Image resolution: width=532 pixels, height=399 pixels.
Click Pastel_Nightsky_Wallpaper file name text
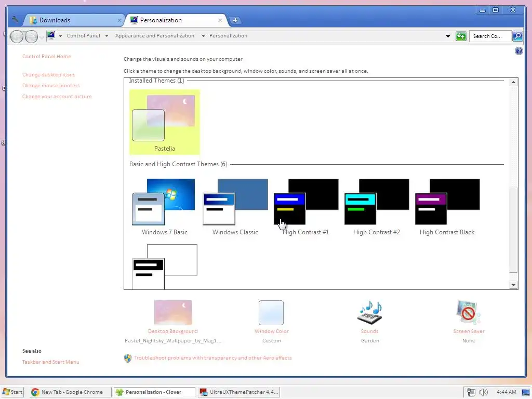pyautogui.click(x=172, y=341)
